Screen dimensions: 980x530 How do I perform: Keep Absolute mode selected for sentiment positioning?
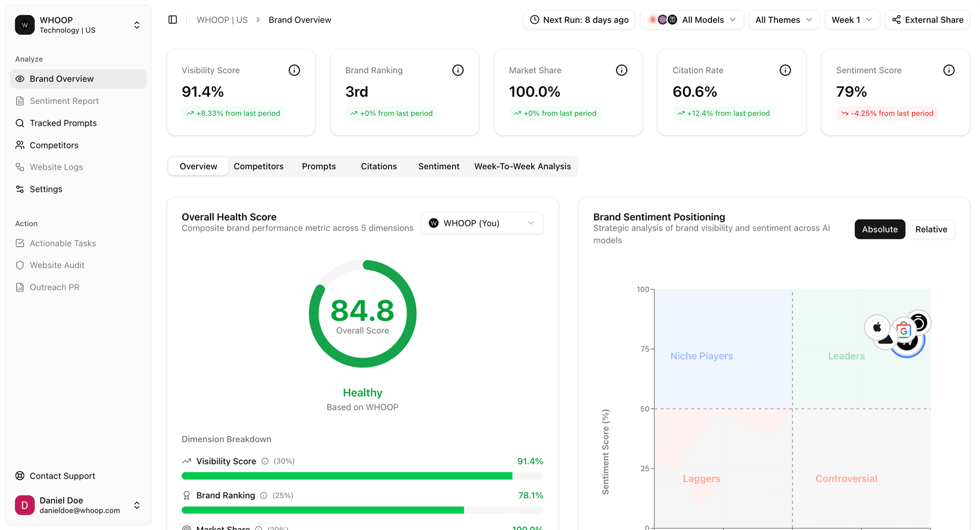click(x=880, y=229)
